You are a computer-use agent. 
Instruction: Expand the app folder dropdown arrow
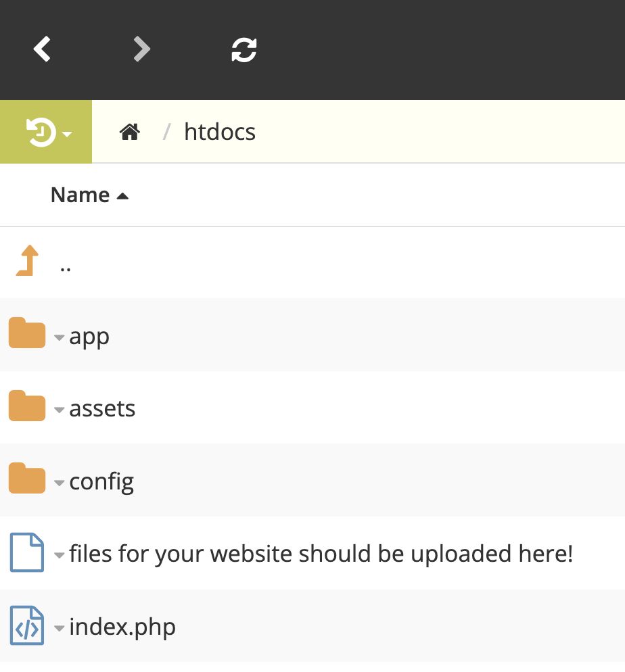(x=60, y=337)
